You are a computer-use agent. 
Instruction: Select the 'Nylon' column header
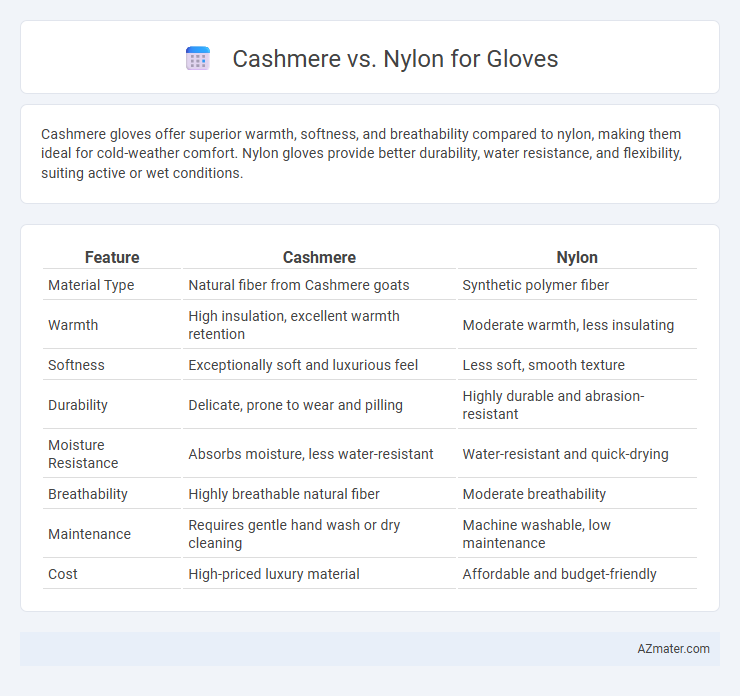click(x=577, y=257)
